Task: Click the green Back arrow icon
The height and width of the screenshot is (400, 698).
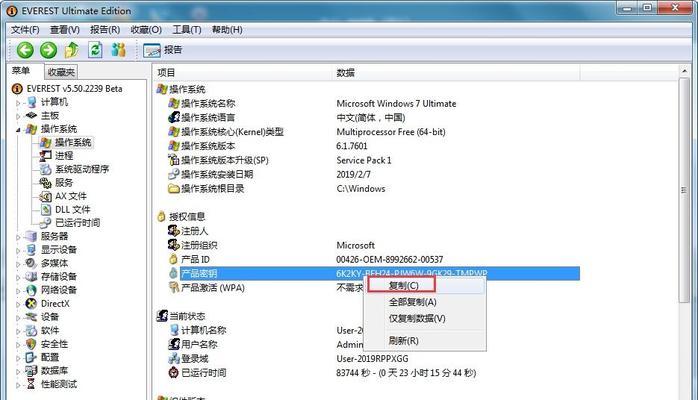Action: point(25,50)
